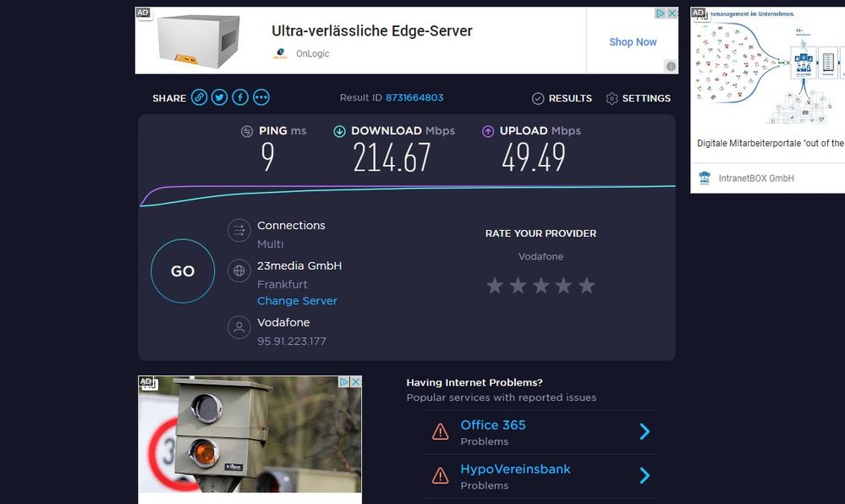Share result on Twitter
Screen dimensions: 845x504
(219, 97)
